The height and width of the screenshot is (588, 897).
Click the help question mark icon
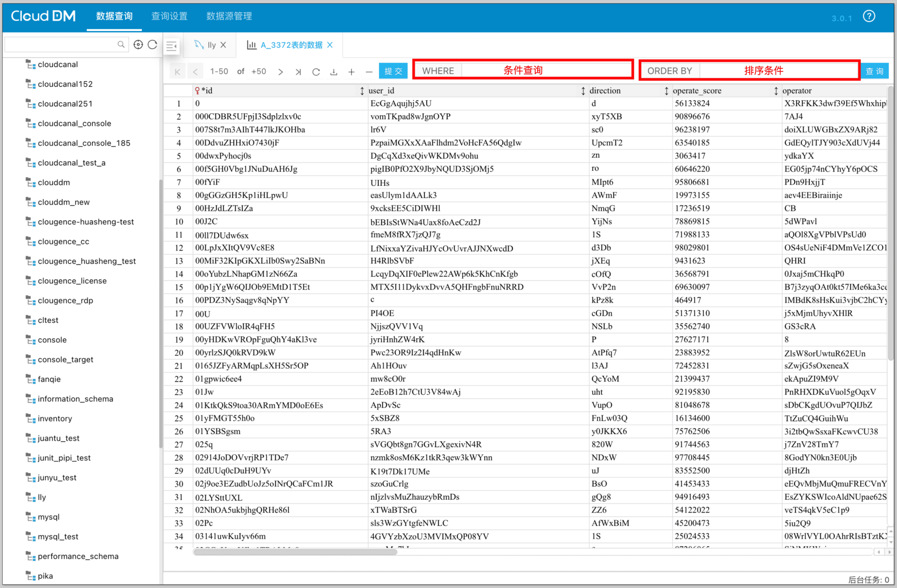[x=869, y=16]
